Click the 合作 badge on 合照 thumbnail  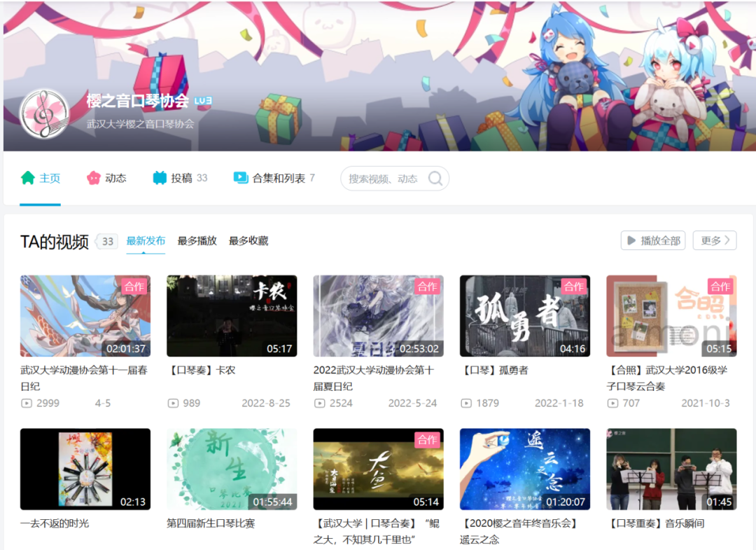click(x=720, y=287)
